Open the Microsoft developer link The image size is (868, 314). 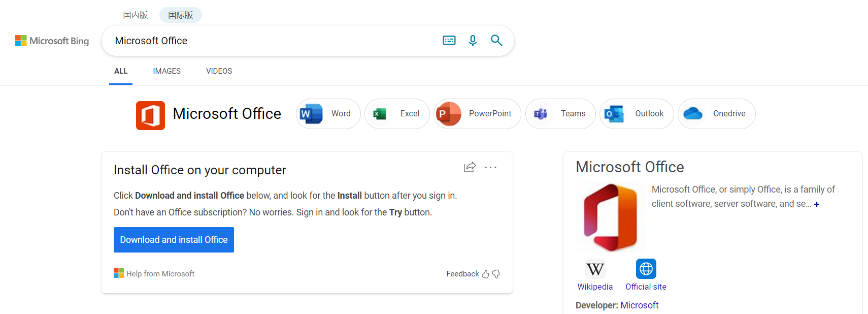click(x=640, y=305)
